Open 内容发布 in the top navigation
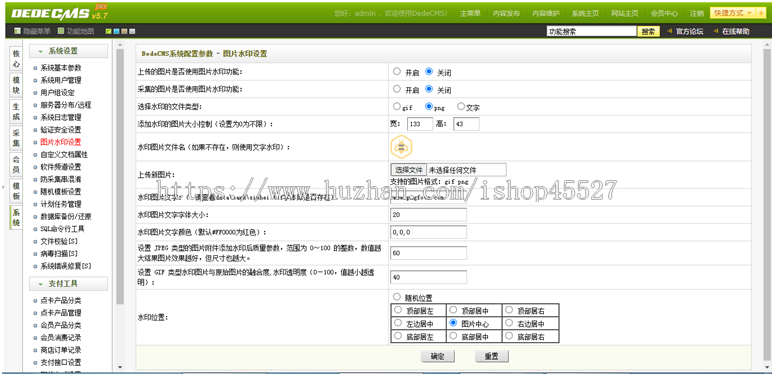This screenshot has height=376, width=774. coord(506,13)
